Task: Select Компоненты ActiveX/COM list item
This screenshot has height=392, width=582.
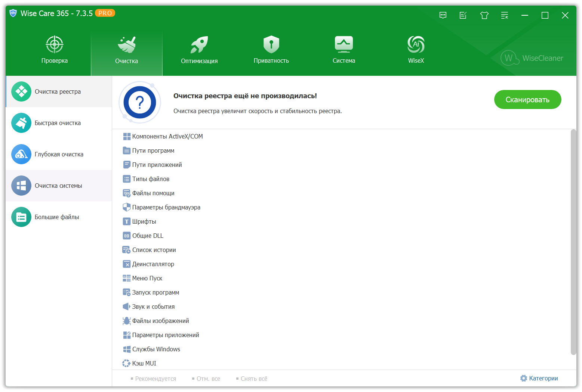Action: pos(167,137)
